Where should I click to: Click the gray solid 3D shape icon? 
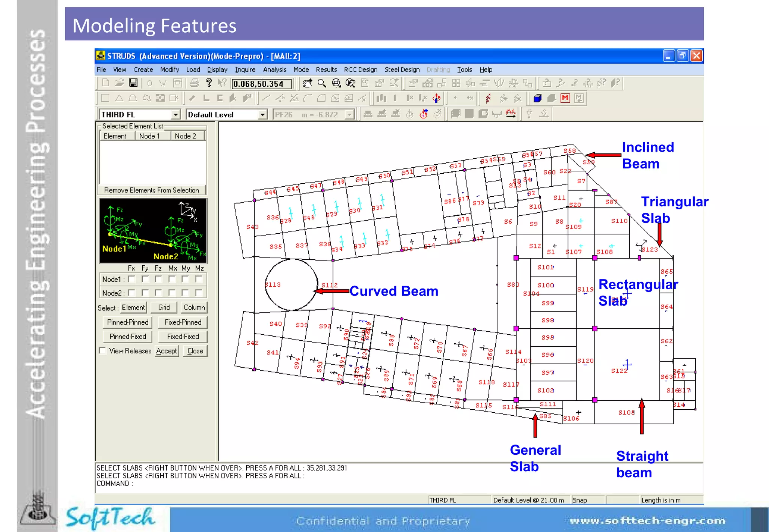pyautogui.click(x=552, y=98)
